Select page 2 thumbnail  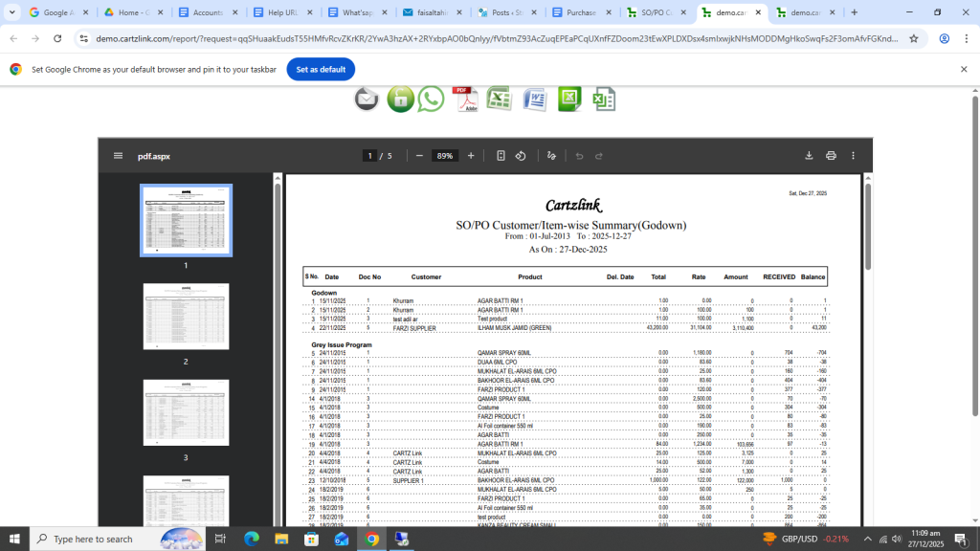(x=186, y=317)
